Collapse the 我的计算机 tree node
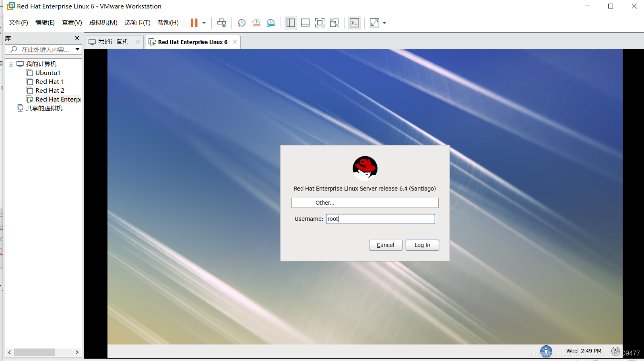The image size is (644, 361). (x=11, y=64)
